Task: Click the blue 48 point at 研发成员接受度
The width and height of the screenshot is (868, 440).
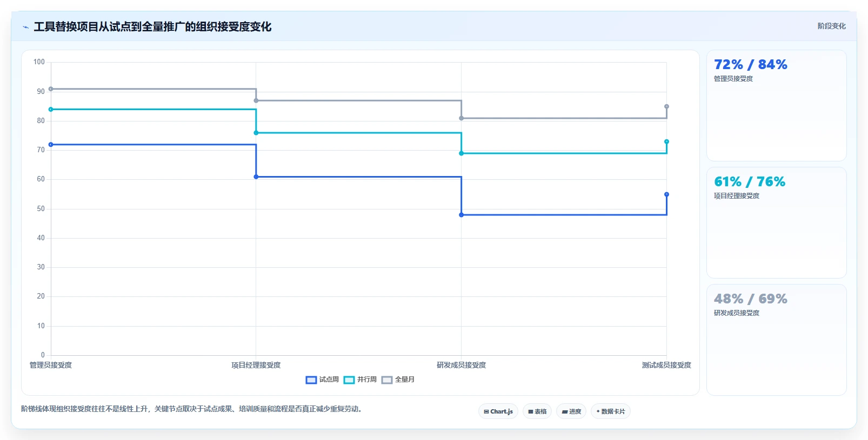Action: click(461, 215)
